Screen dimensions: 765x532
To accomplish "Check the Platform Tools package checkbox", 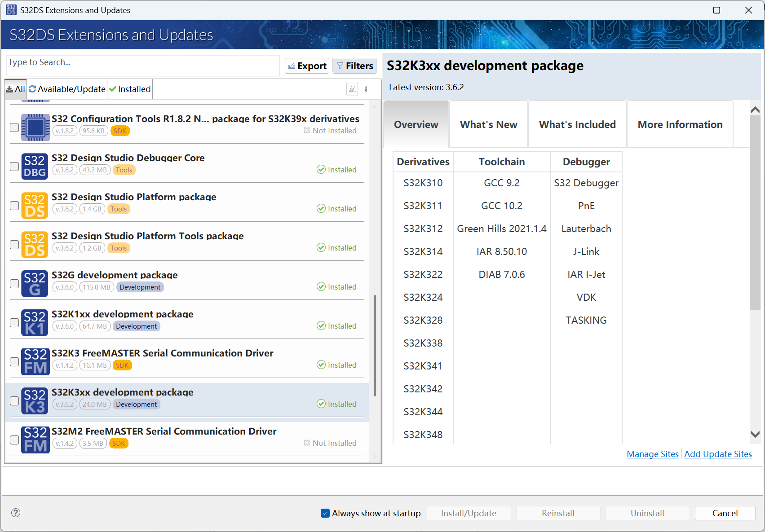I will click(14, 245).
